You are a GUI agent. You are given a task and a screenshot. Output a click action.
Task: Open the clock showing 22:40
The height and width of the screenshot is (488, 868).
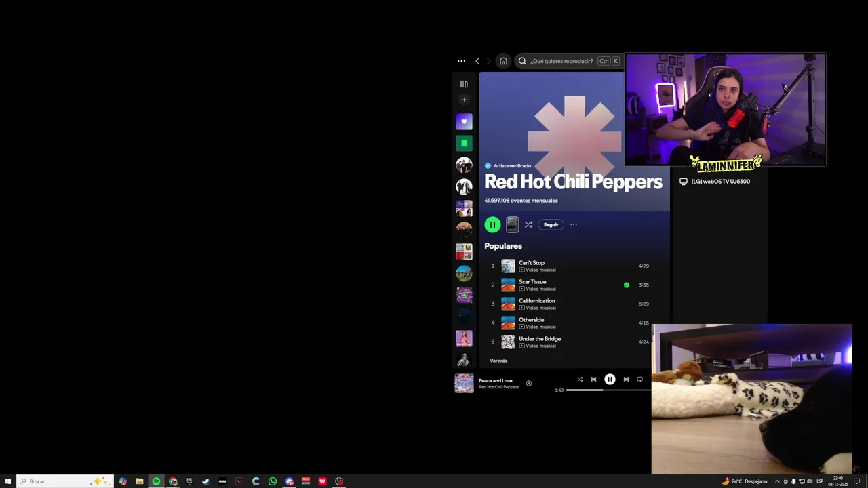coord(838,481)
